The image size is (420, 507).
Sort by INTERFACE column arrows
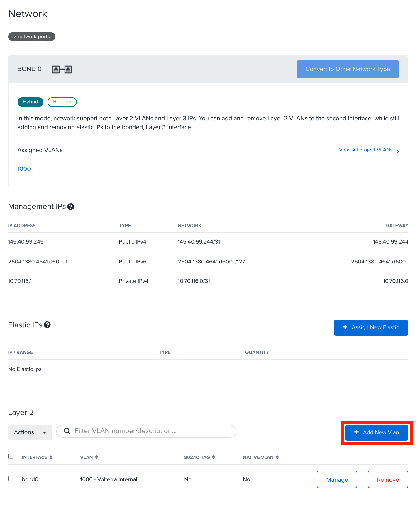click(x=51, y=457)
